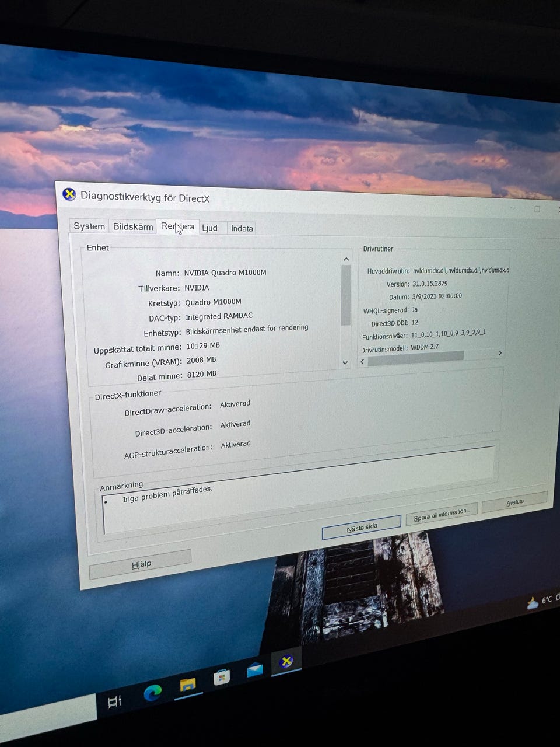The image size is (560, 747).
Task: Click 'WDDM 2.7' driver model value
Action: click(425, 347)
